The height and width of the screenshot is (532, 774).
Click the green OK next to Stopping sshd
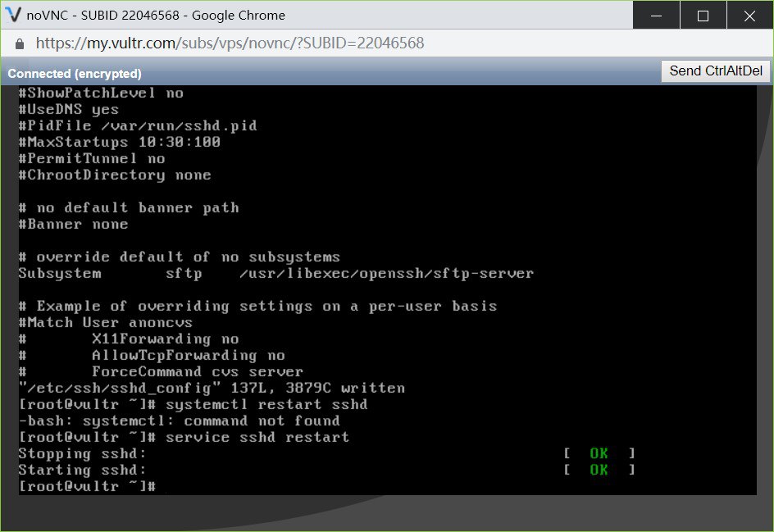[599, 453]
